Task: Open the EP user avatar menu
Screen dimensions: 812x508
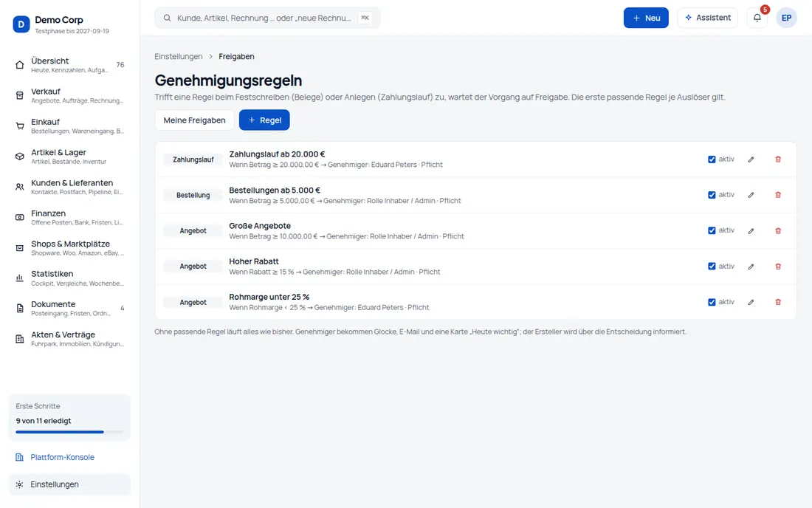Action: click(786, 18)
